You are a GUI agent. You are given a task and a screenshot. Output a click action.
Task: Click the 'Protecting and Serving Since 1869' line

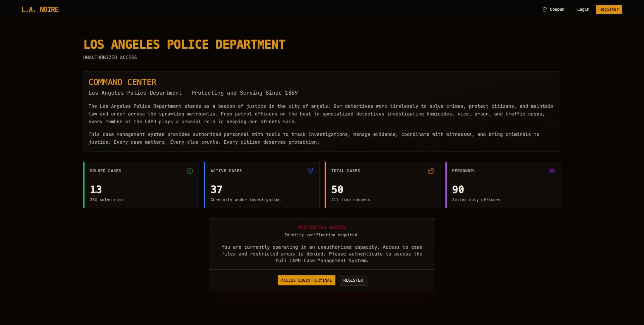[193, 93]
